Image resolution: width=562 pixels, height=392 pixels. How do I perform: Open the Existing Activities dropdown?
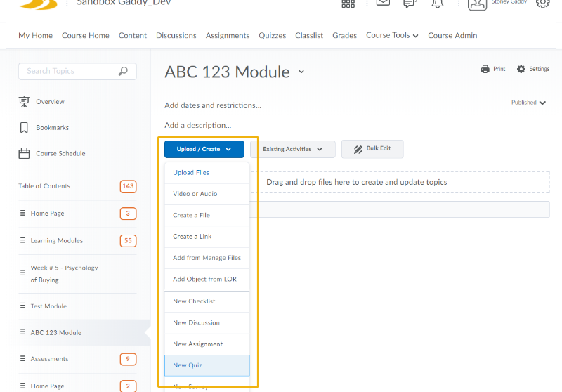click(293, 149)
